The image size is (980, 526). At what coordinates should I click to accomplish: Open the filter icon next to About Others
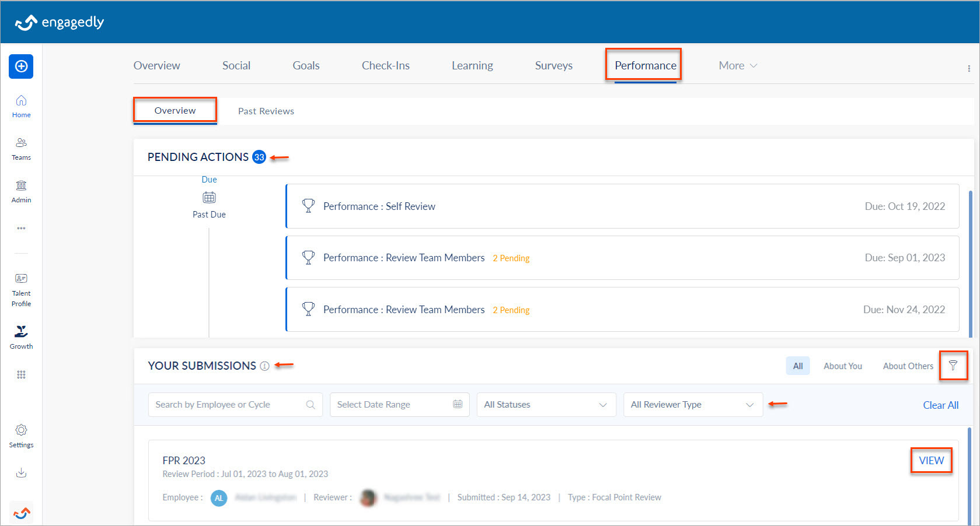click(x=953, y=366)
